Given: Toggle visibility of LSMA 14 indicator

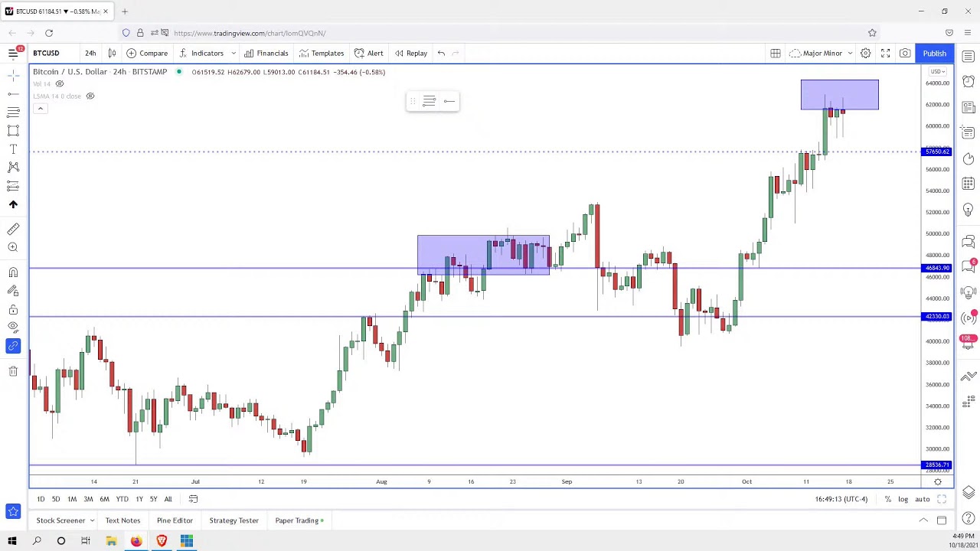Looking at the screenshot, I should point(90,96).
